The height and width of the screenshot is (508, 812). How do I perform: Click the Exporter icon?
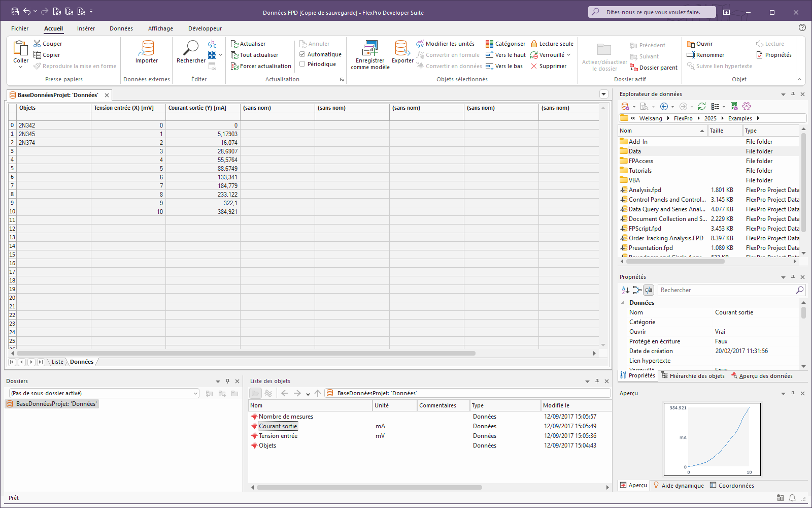402,49
